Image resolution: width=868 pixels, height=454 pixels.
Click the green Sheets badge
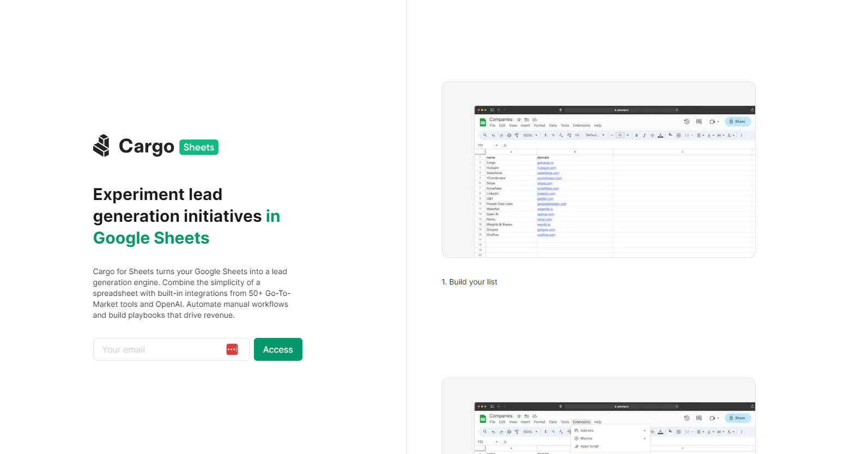pyautogui.click(x=199, y=147)
